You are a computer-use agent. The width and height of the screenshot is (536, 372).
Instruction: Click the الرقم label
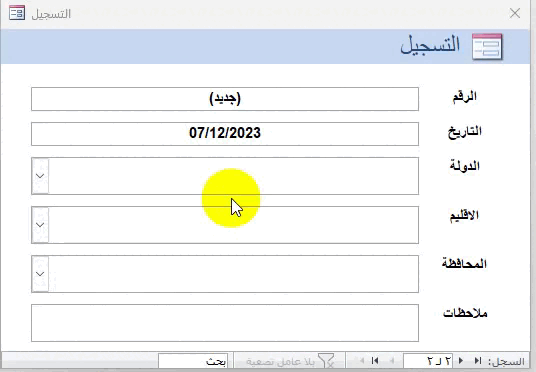[x=465, y=97]
